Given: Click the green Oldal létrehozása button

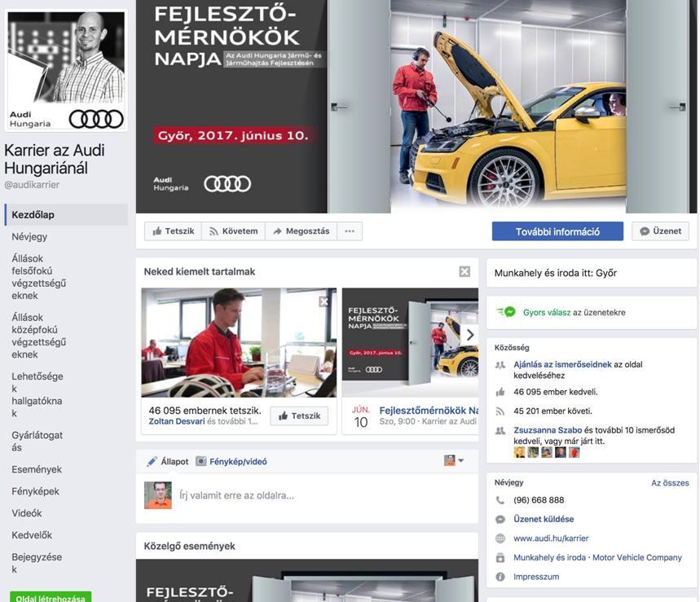Looking at the screenshot, I should tap(51, 598).
